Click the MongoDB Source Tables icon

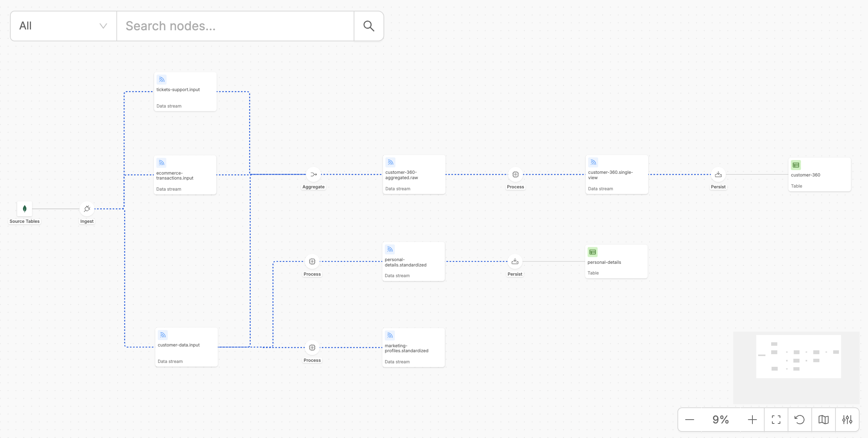click(24, 209)
